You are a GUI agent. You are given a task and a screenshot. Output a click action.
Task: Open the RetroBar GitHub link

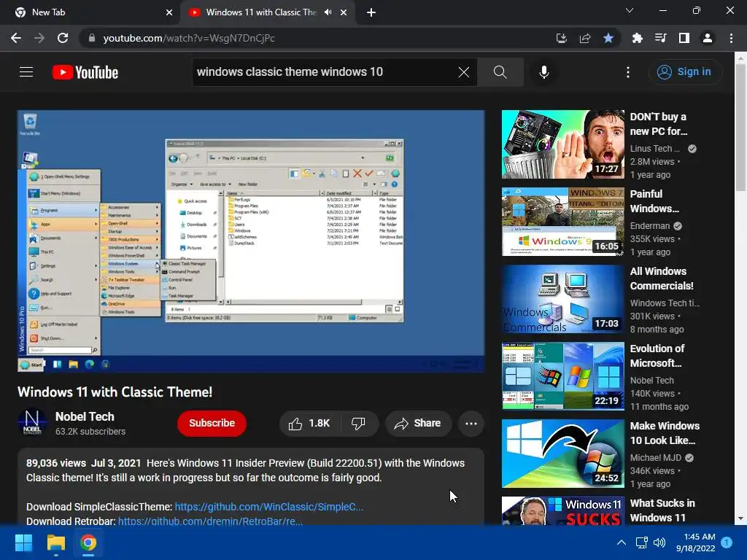coord(210,521)
